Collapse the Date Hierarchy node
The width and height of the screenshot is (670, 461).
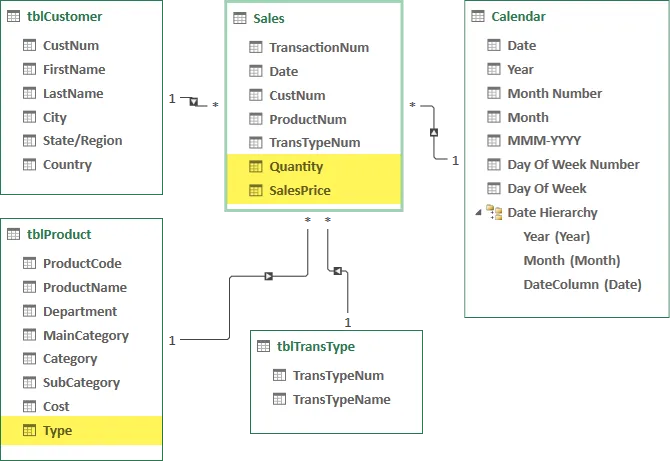pyautogui.click(x=478, y=212)
